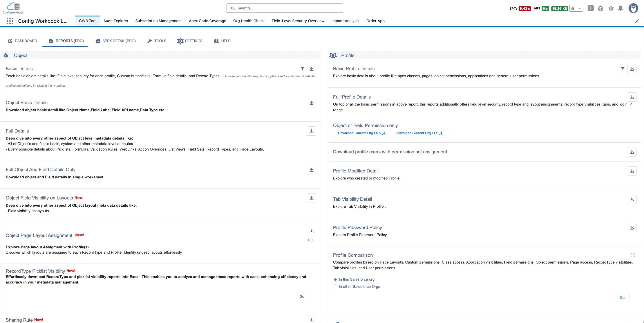This screenshot has height=323, width=644.
Task: Download the Full Details report
Action: pyautogui.click(x=311, y=131)
